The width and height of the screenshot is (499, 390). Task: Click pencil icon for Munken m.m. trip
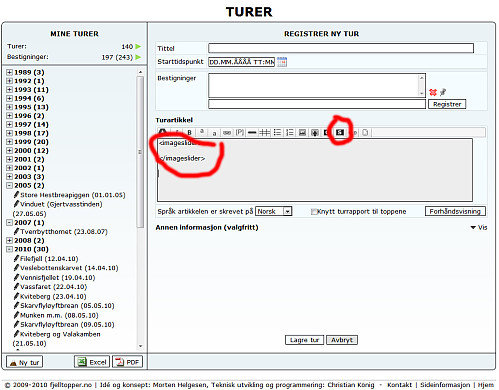click(16, 315)
